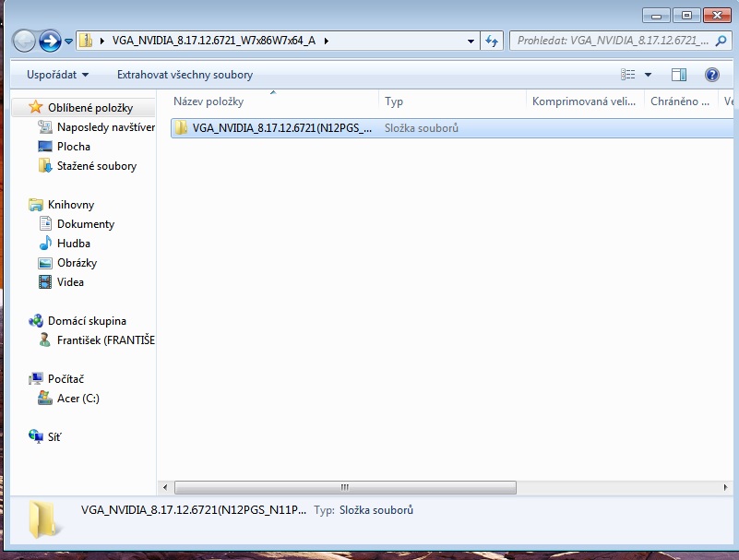The height and width of the screenshot is (560, 739).
Task: Maximize the Explorer window
Action: pyautogui.click(x=686, y=15)
